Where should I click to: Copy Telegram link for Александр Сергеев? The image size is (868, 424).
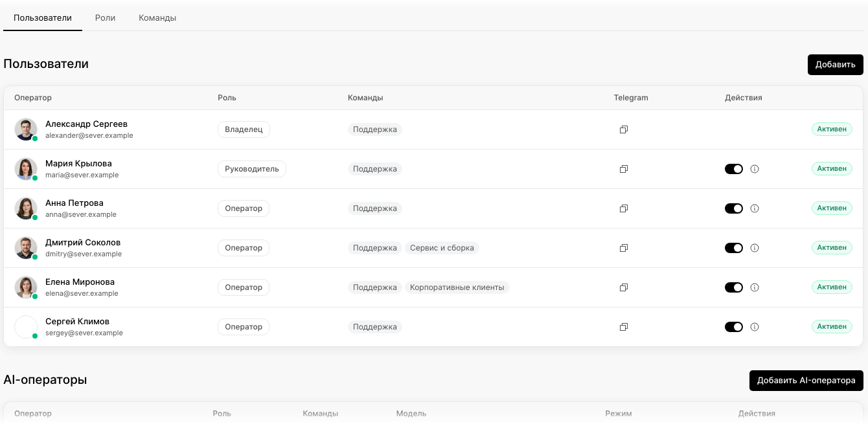point(624,129)
